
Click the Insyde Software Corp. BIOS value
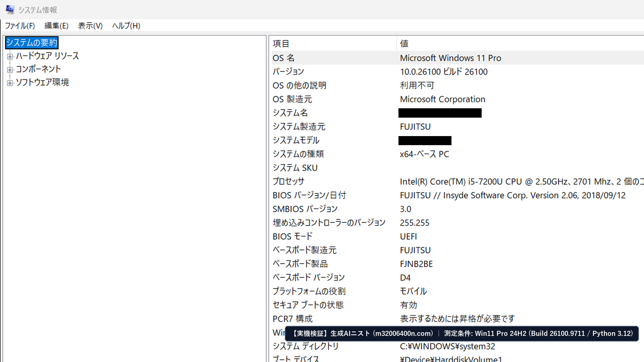pos(513,195)
